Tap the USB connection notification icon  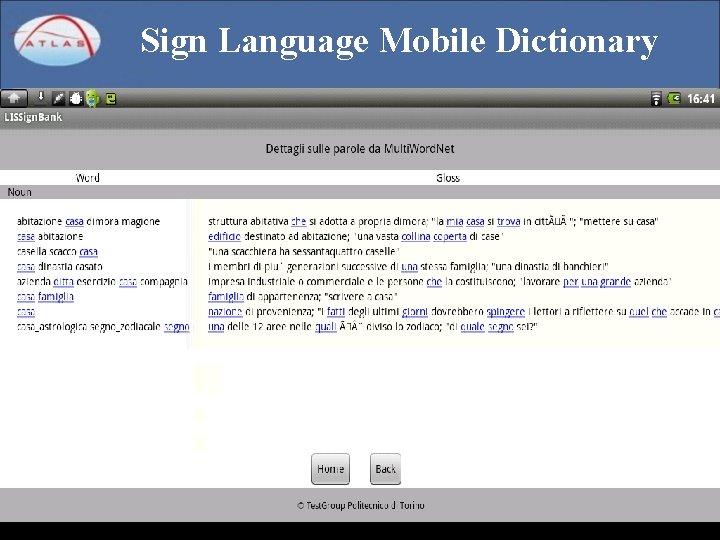(58, 98)
